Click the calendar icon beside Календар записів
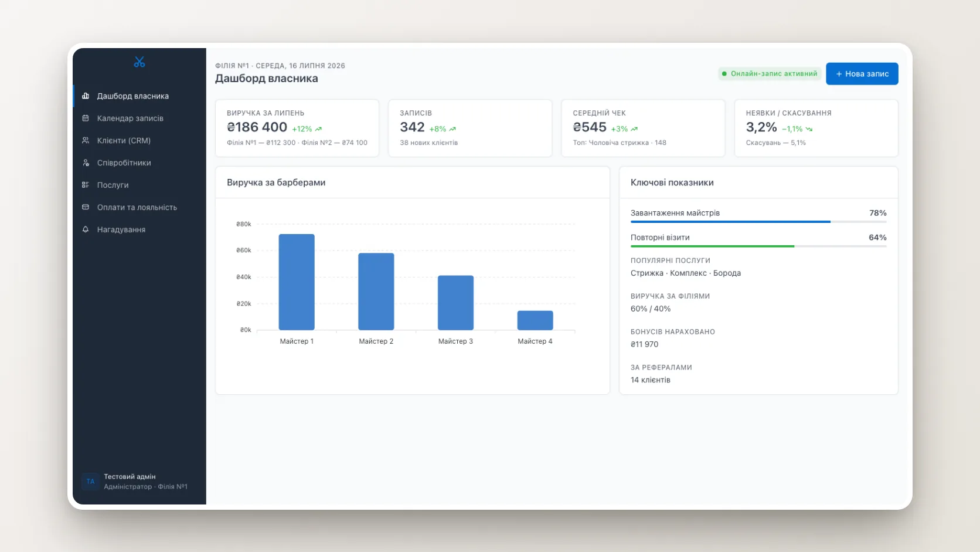This screenshot has height=552, width=980. click(86, 118)
